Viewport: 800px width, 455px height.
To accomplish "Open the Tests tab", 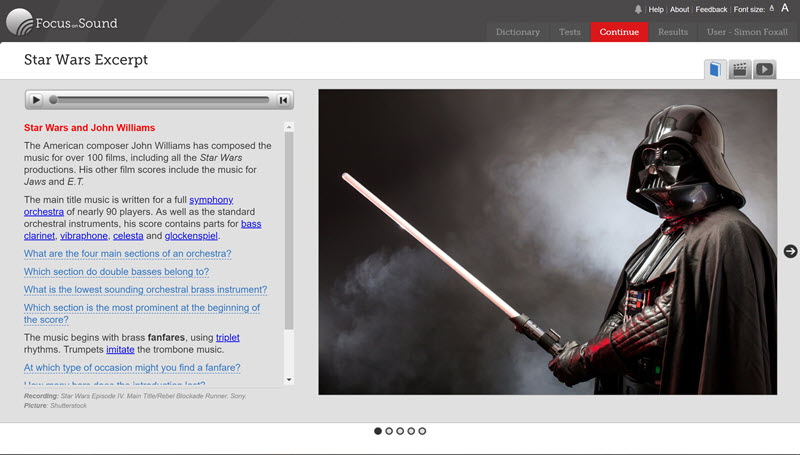I will (x=569, y=32).
